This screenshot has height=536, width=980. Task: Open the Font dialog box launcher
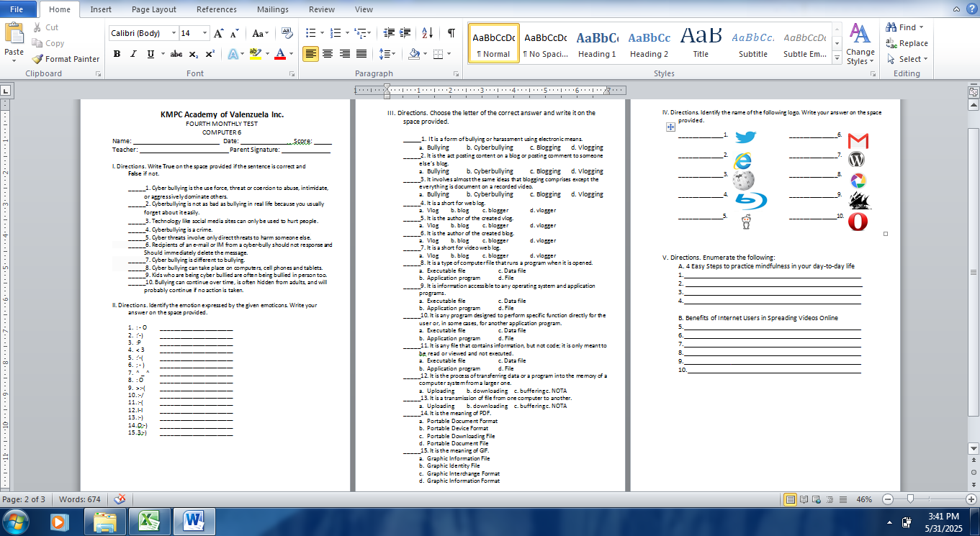click(292, 74)
